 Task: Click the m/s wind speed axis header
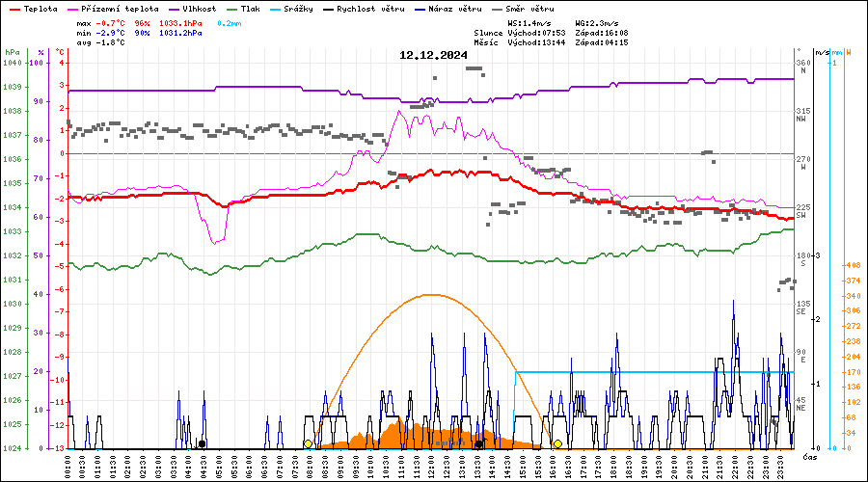click(821, 52)
